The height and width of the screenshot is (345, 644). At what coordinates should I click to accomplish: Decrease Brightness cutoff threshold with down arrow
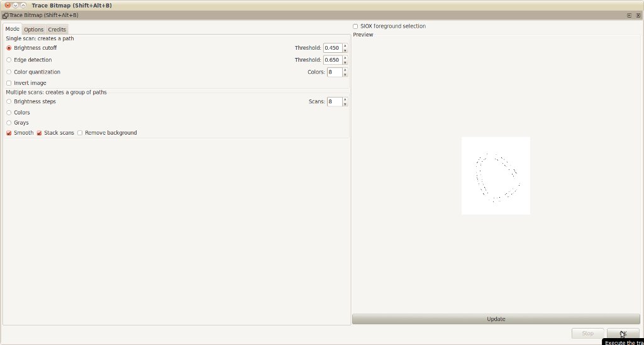(x=345, y=50)
